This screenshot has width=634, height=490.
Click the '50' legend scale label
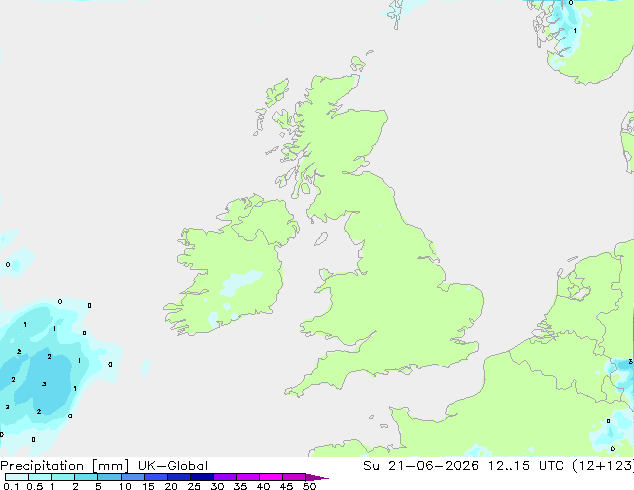click(x=310, y=486)
